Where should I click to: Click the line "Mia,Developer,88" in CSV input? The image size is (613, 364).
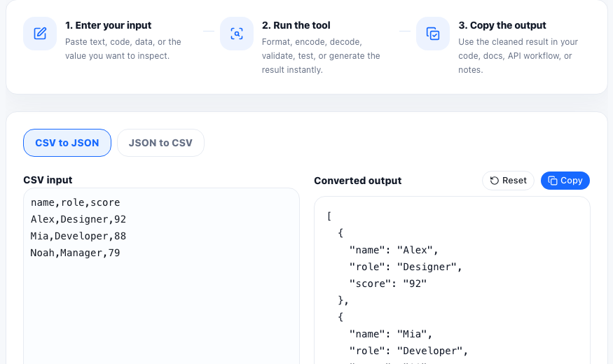click(x=78, y=237)
